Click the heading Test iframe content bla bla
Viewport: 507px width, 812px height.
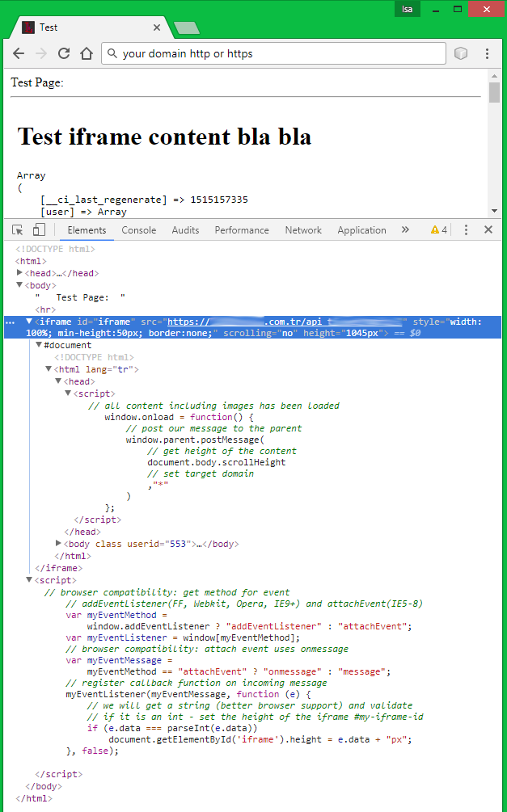(164, 137)
